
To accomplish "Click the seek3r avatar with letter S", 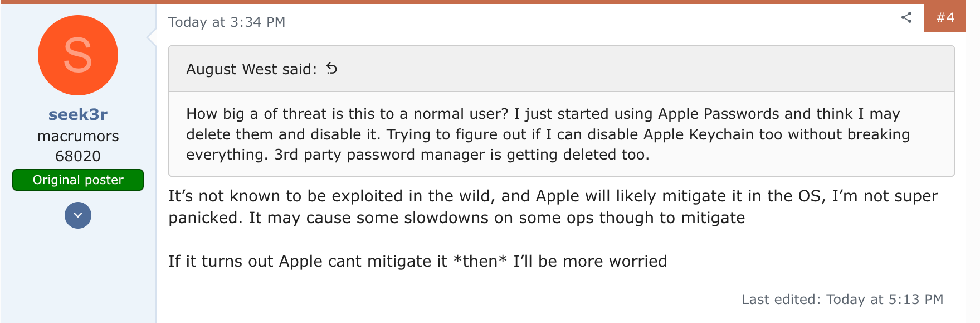I will click(x=78, y=55).
